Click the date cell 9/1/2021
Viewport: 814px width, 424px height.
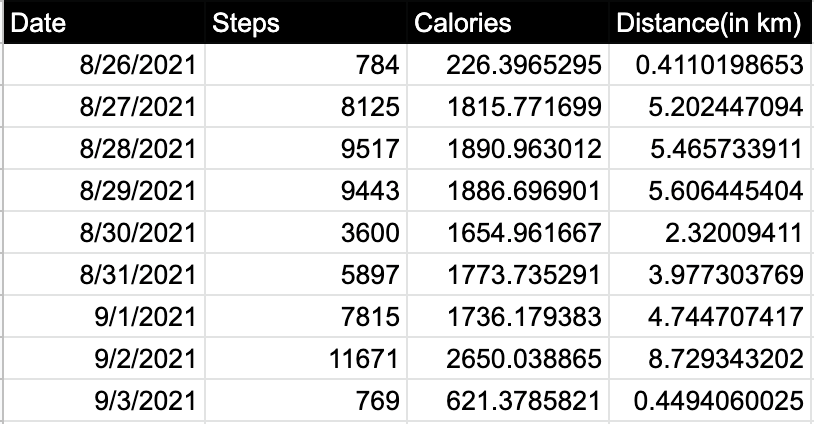[x=104, y=317]
